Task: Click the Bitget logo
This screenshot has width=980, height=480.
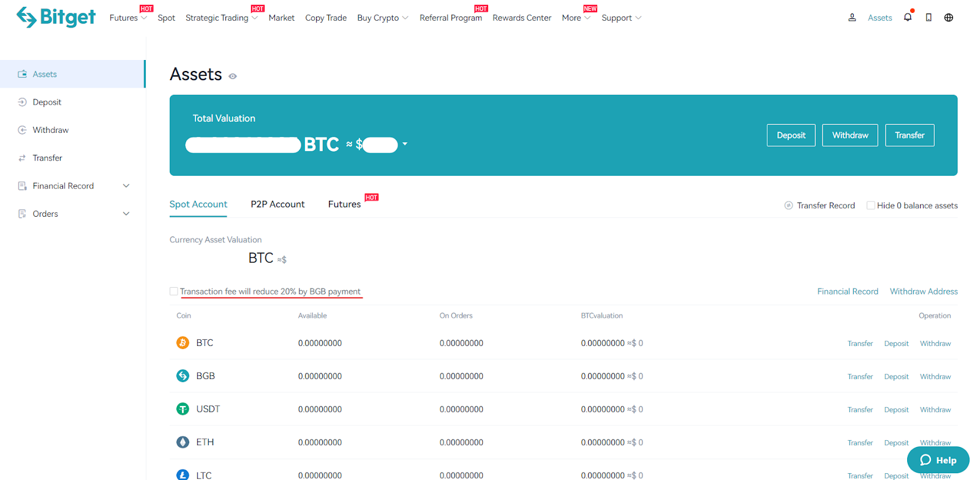Action: pyautogui.click(x=56, y=17)
